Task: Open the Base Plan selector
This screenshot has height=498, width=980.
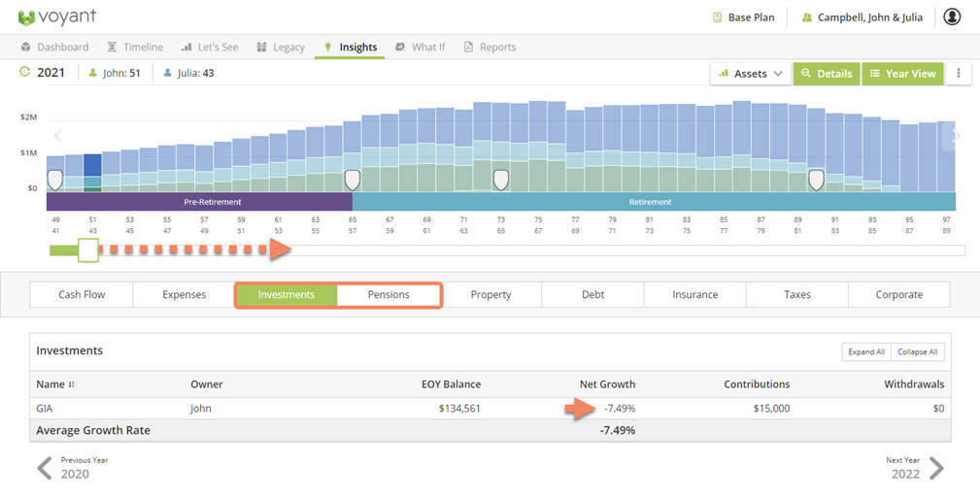Action: tap(744, 17)
